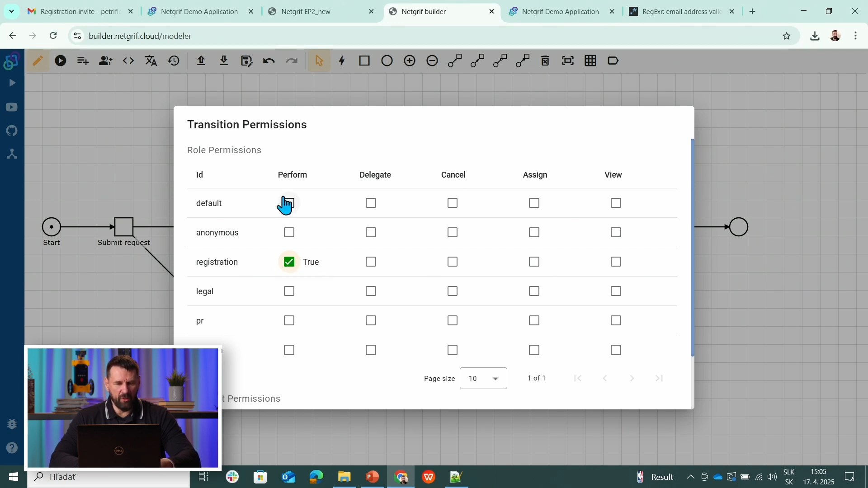This screenshot has width=868, height=488.
Task: Uncheck the True Perform toggle for registration
Action: pos(289,262)
